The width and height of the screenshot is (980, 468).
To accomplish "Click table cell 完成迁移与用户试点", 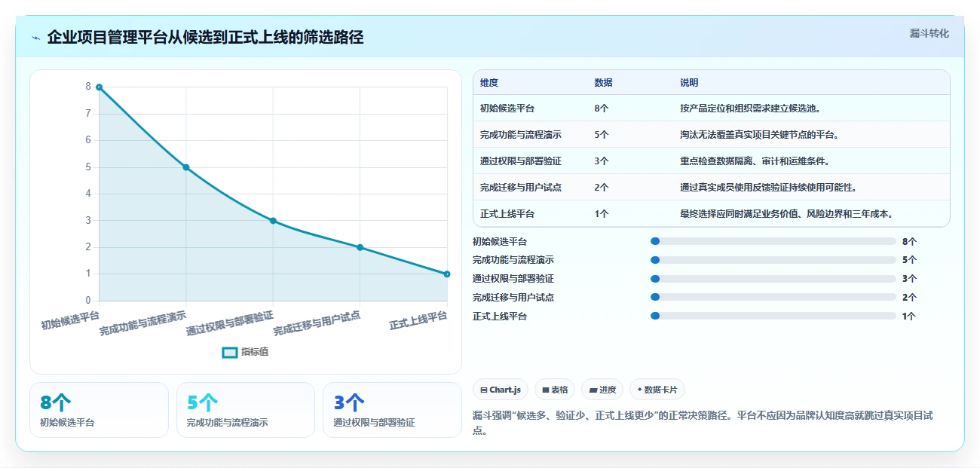I will tap(521, 188).
